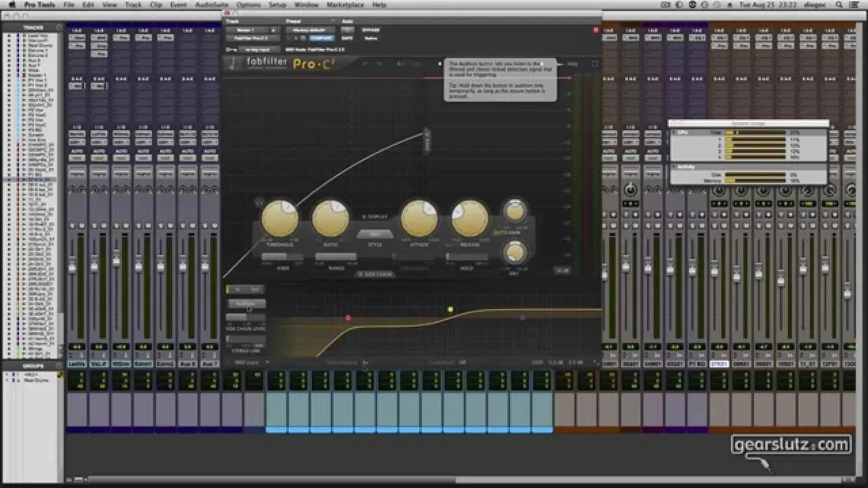This screenshot has height=488, width=868.
Task: Open the TRACKS list header menu
Action: tap(60, 28)
